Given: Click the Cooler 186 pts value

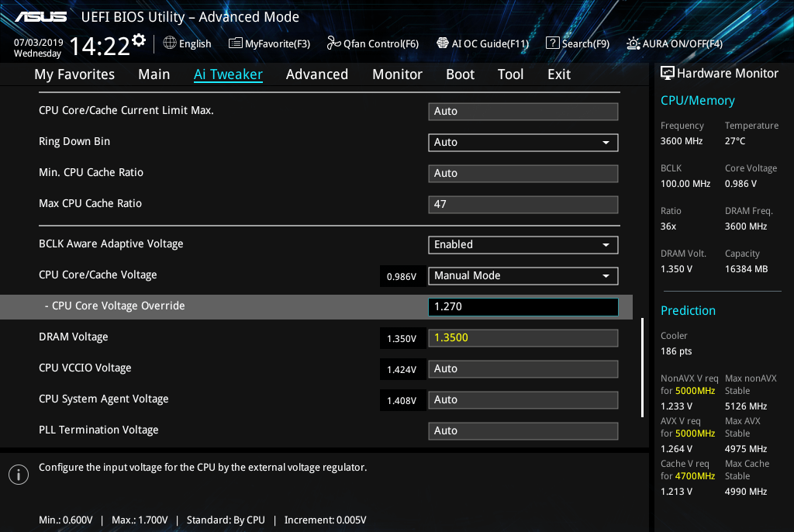Looking at the screenshot, I should (676, 351).
